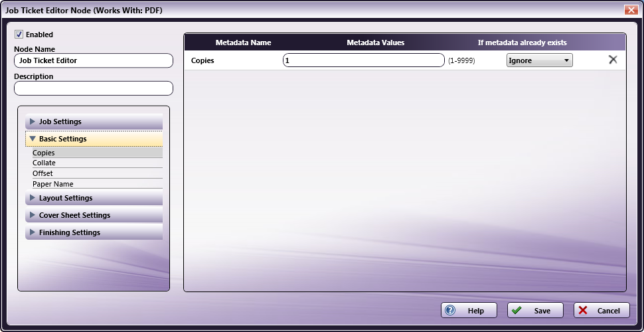Viewport: 644px width, 332px height.
Task: Click the blue question mark Help icon
Action: 450,310
